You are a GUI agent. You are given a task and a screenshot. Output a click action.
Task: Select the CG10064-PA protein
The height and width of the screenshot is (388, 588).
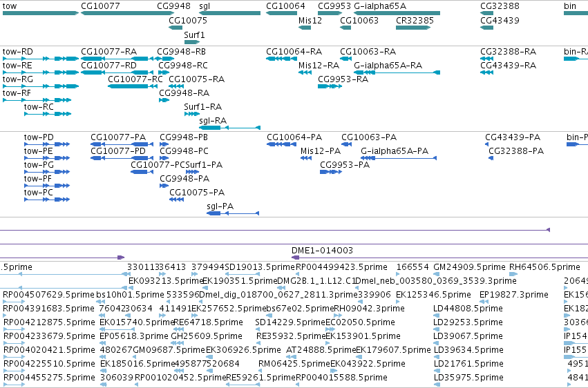(x=282, y=144)
